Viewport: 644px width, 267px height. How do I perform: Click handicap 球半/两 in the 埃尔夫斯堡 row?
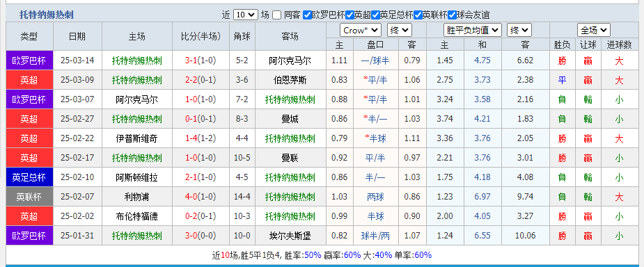click(x=375, y=236)
